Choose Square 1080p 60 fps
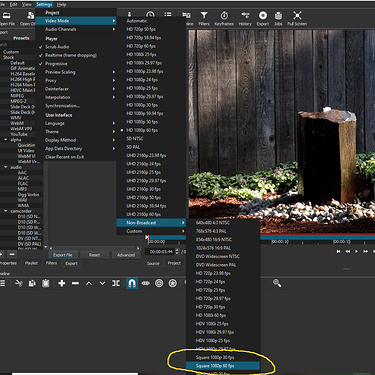Viewport: 375px width, 375px height. [223, 366]
